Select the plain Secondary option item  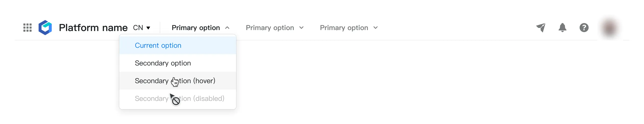coord(178,63)
